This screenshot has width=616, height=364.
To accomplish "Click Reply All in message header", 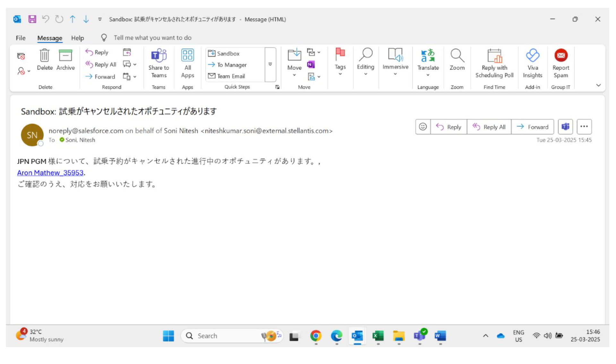I will coord(489,127).
